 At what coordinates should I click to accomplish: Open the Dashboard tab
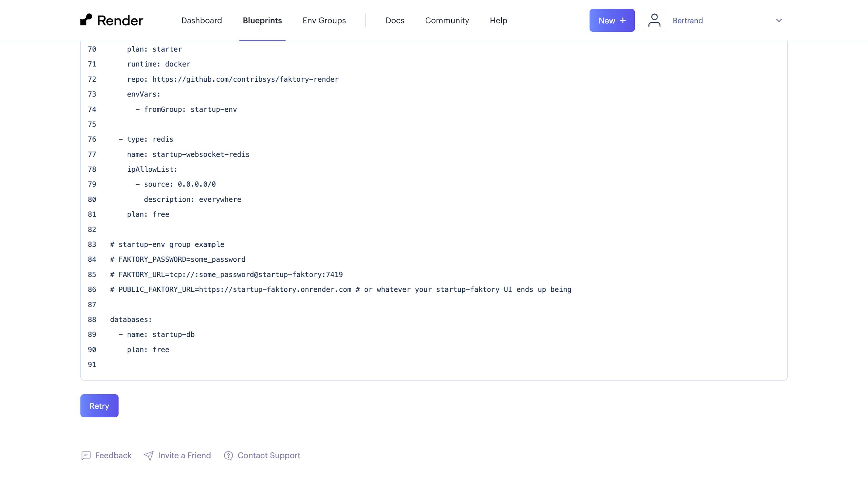(201, 20)
